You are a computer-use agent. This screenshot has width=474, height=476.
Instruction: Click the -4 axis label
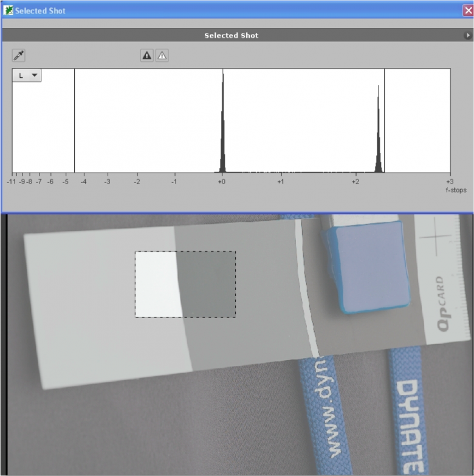(x=83, y=182)
